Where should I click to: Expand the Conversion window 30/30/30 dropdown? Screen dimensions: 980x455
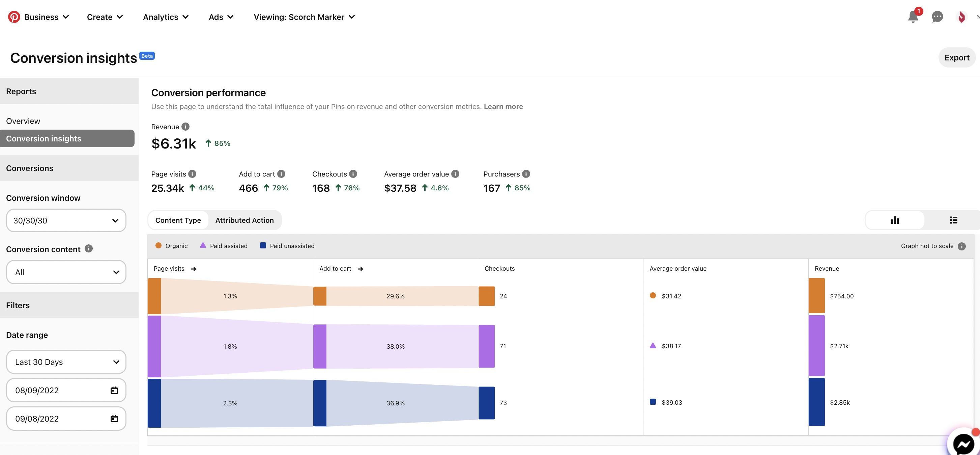coord(66,220)
